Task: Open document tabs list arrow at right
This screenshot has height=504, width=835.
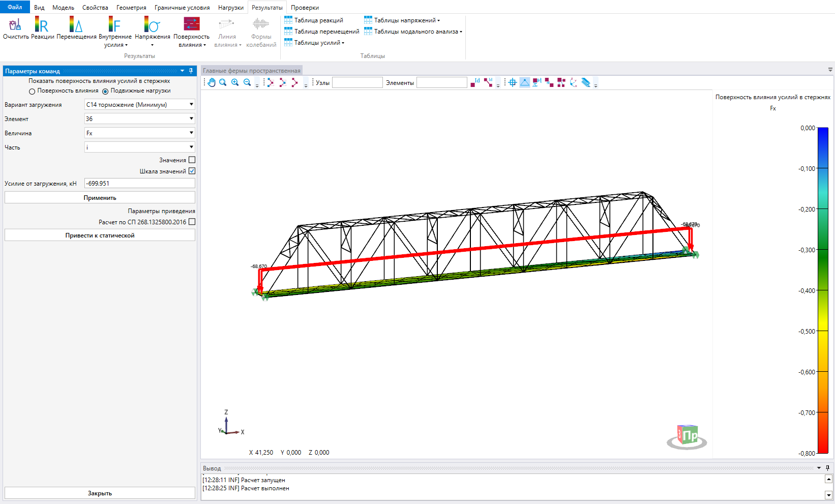Action: (x=830, y=70)
